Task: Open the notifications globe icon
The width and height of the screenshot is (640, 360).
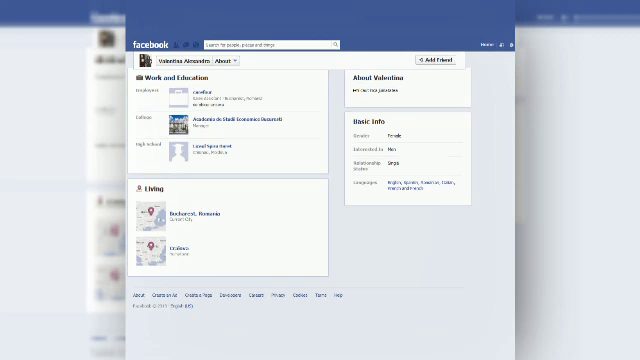Action: click(x=196, y=45)
